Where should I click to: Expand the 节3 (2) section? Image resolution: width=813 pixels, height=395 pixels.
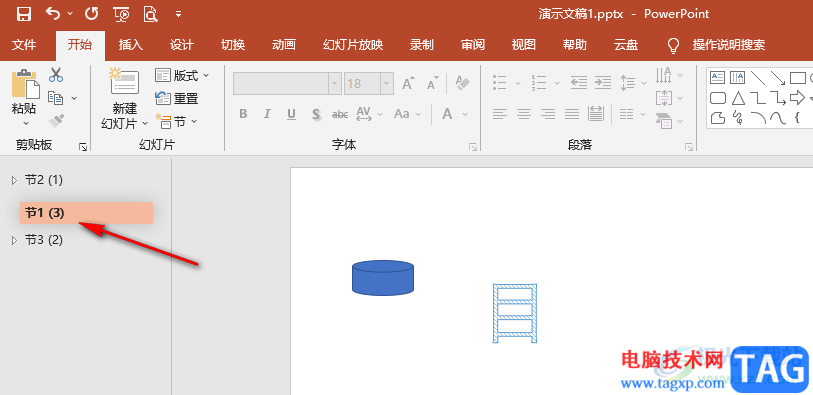(x=15, y=240)
